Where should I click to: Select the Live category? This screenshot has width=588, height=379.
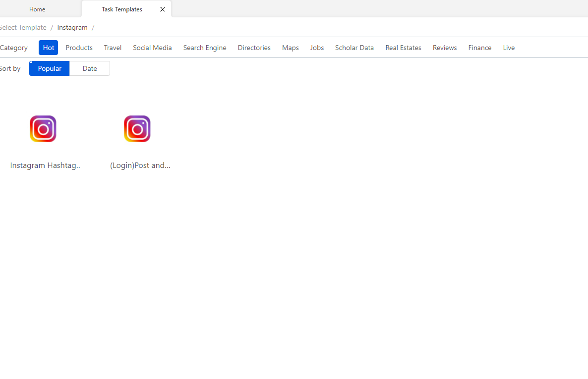click(x=509, y=48)
